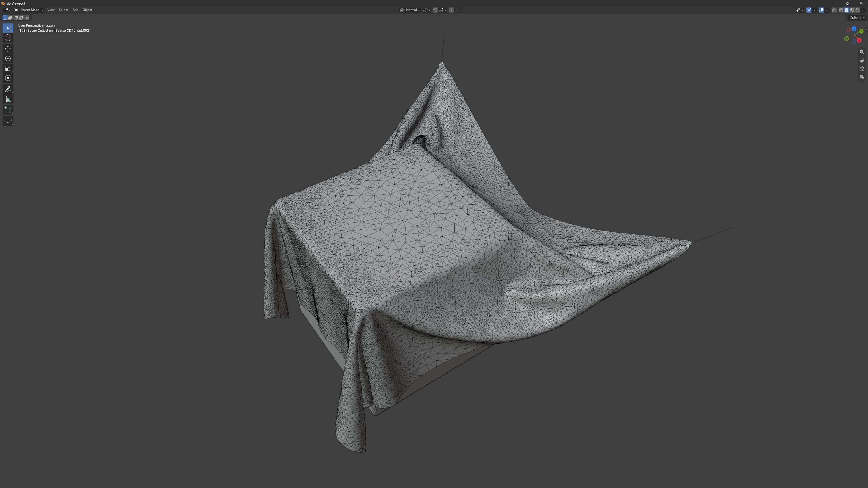This screenshot has width=868, height=488.
Task: Select the Measure ruler tool
Action: pos(8,99)
